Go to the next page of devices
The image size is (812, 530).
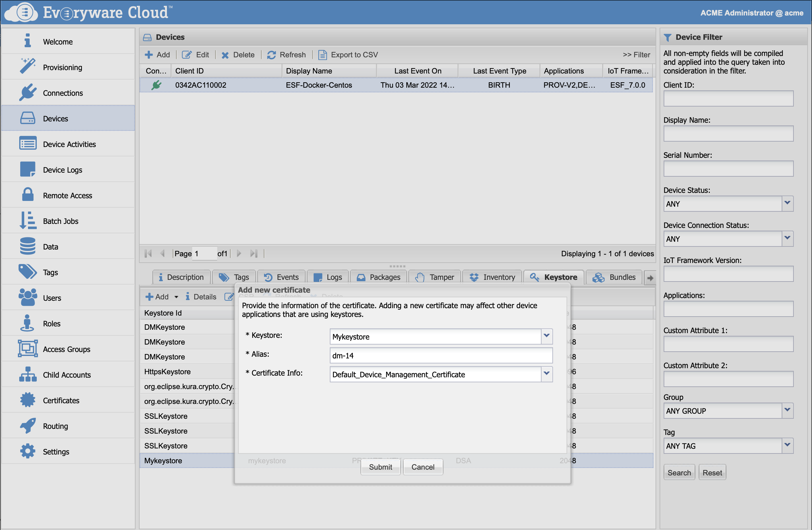(239, 253)
